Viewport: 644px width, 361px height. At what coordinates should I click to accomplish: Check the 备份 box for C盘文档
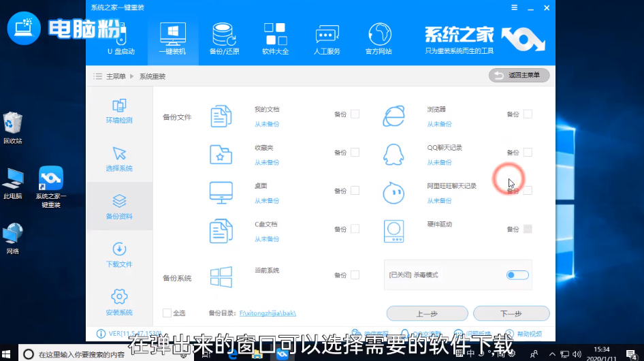pyautogui.click(x=355, y=229)
